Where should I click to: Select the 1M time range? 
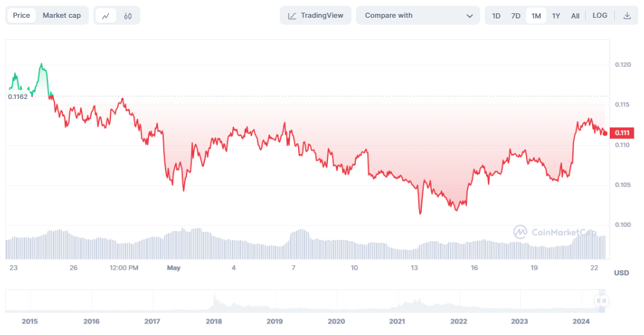click(536, 16)
